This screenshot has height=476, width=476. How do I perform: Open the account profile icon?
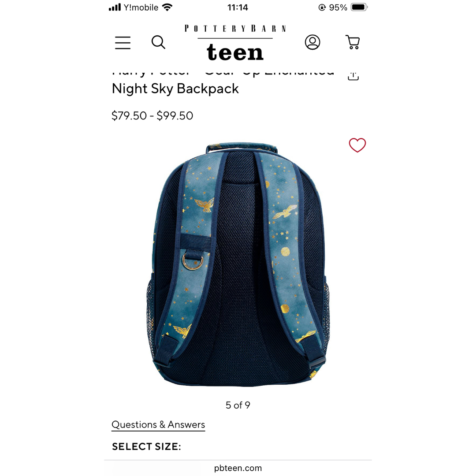(312, 42)
